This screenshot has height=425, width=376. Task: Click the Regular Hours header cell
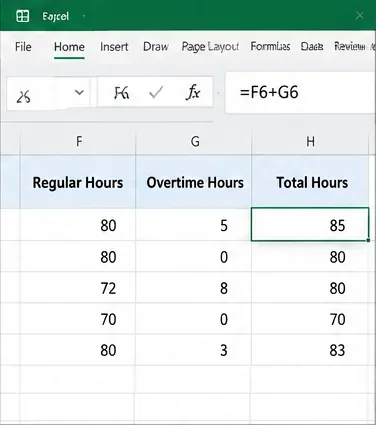tap(78, 182)
